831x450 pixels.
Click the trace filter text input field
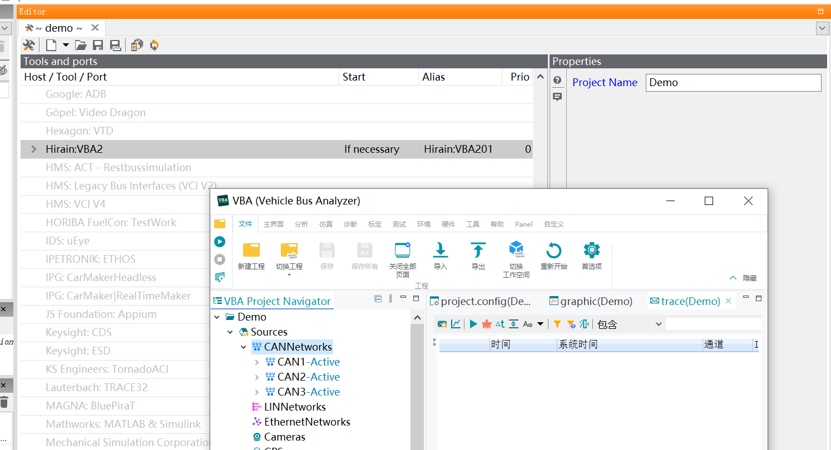tap(713, 324)
